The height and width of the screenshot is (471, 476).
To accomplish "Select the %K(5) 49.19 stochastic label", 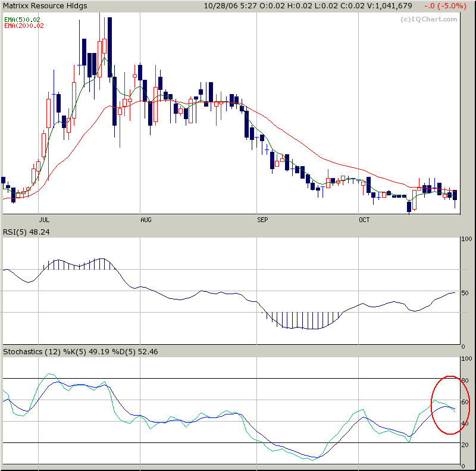I will point(84,351).
